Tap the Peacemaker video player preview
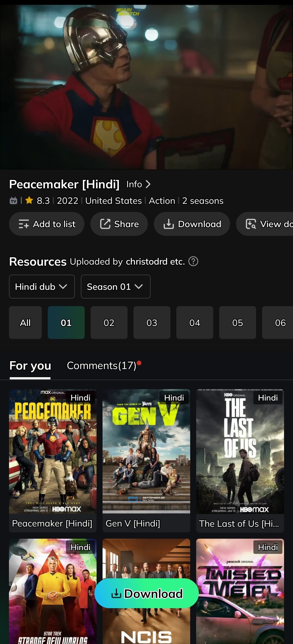Image resolution: width=293 pixels, height=644 pixels. (146, 87)
